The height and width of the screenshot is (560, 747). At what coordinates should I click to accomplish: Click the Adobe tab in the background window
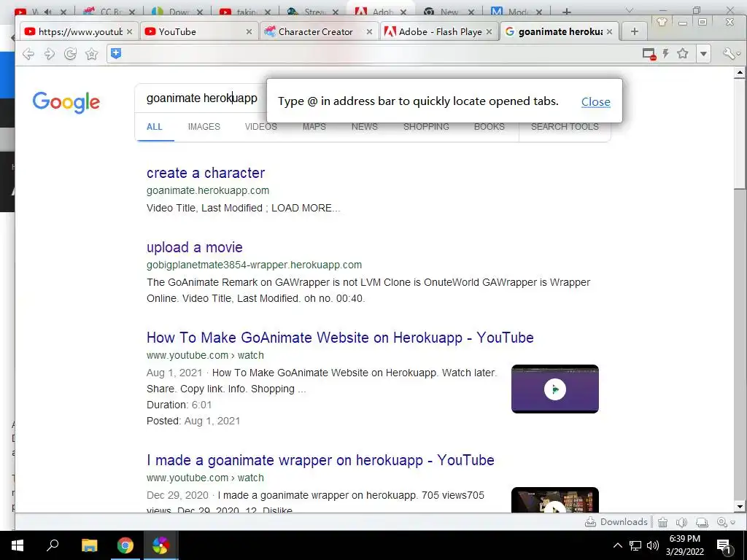click(x=381, y=11)
